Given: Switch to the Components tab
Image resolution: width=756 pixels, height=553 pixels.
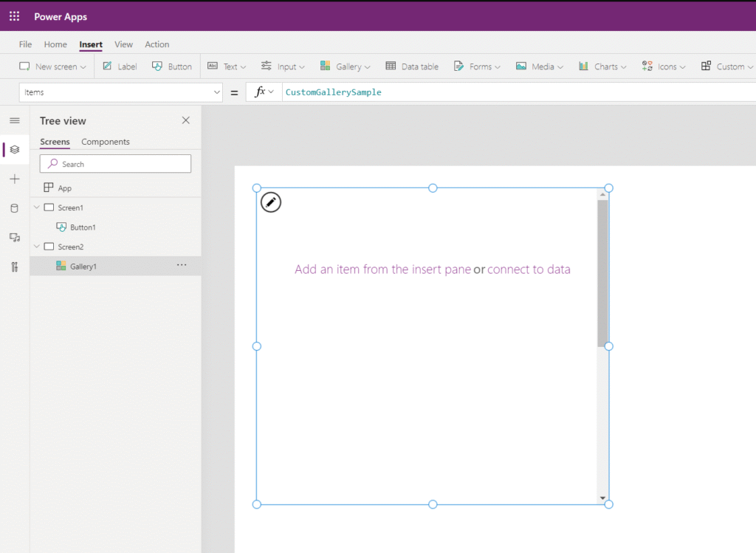Looking at the screenshot, I should (105, 142).
